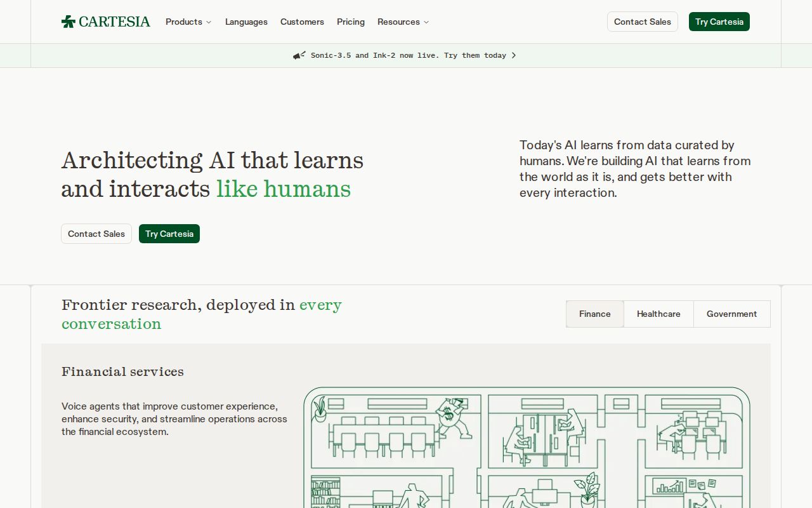Click Contact Sales in the top navigation
This screenshot has width=812, height=508.
(643, 22)
